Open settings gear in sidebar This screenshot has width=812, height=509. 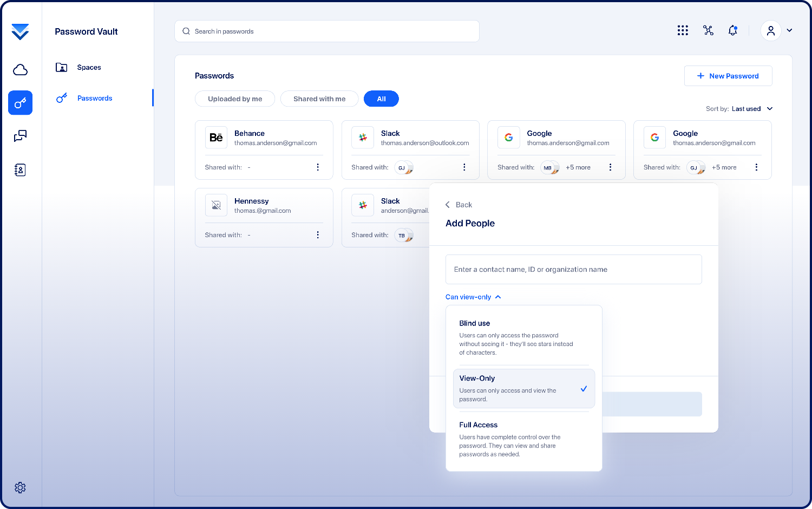click(x=20, y=487)
